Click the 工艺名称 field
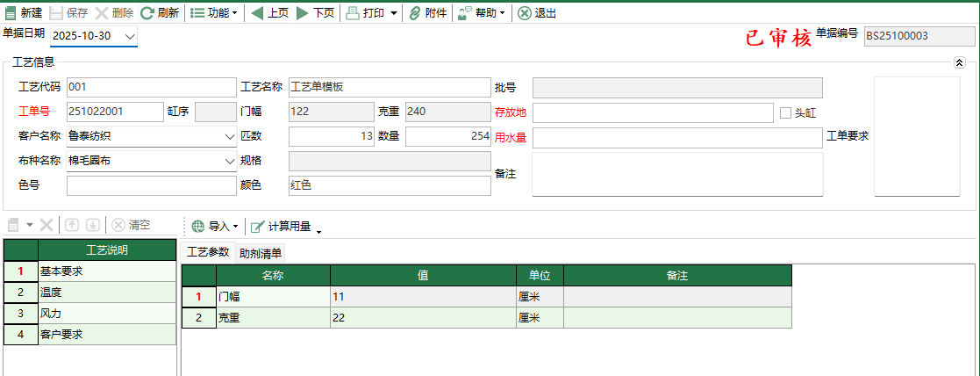This screenshot has height=376, width=980. (390, 87)
